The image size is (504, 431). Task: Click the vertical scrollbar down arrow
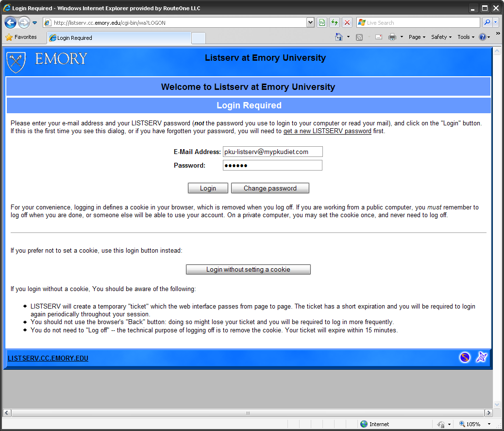[497, 405]
